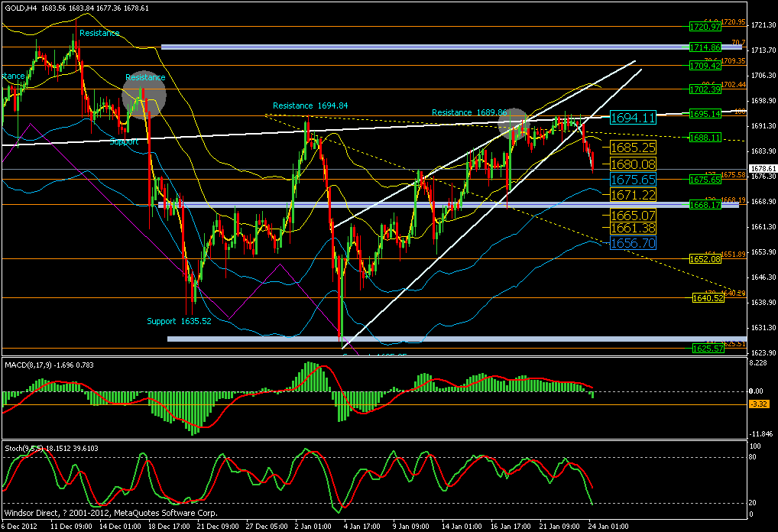Viewport: 778px width, 532px height.
Task: Click the '27 Dec 05:00' time axis label
Action: coord(267,526)
